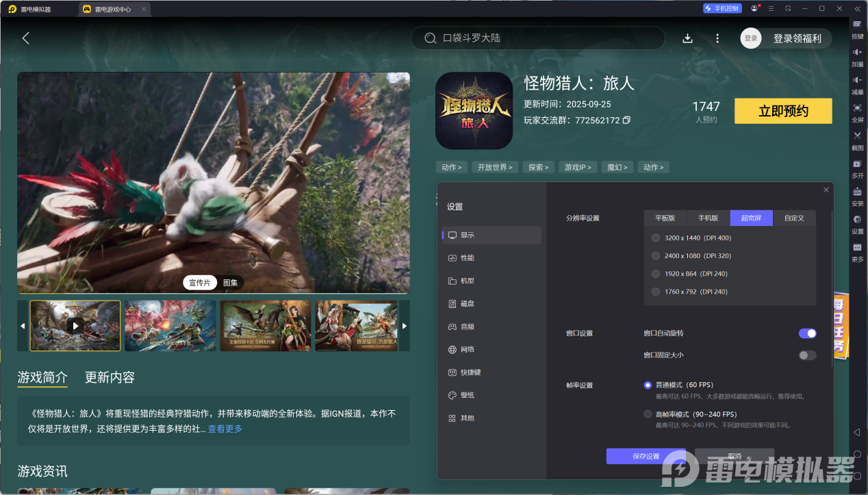The height and width of the screenshot is (495, 868).
Task: Open the hamburger menu in title bar
Action: [x=771, y=9]
